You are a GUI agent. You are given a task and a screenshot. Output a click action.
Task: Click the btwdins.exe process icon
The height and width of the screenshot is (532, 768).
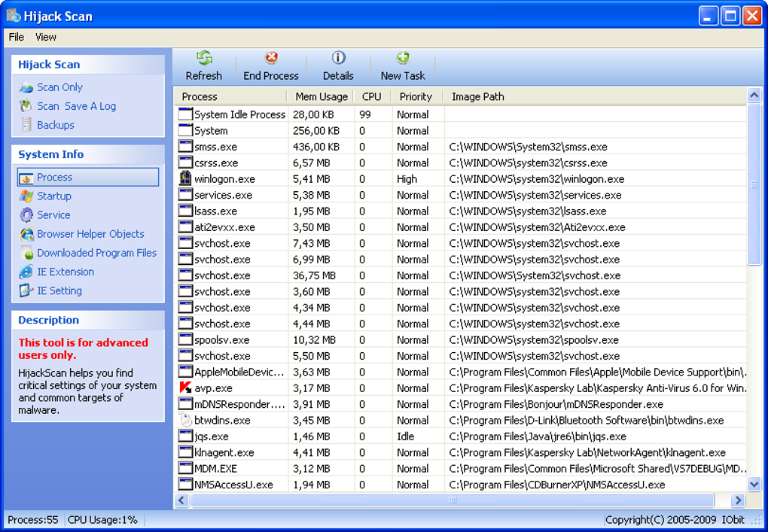(185, 421)
